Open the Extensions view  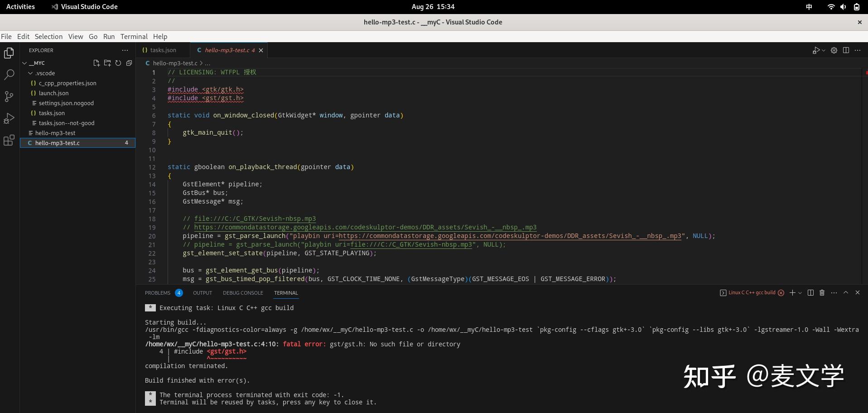click(9, 140)
